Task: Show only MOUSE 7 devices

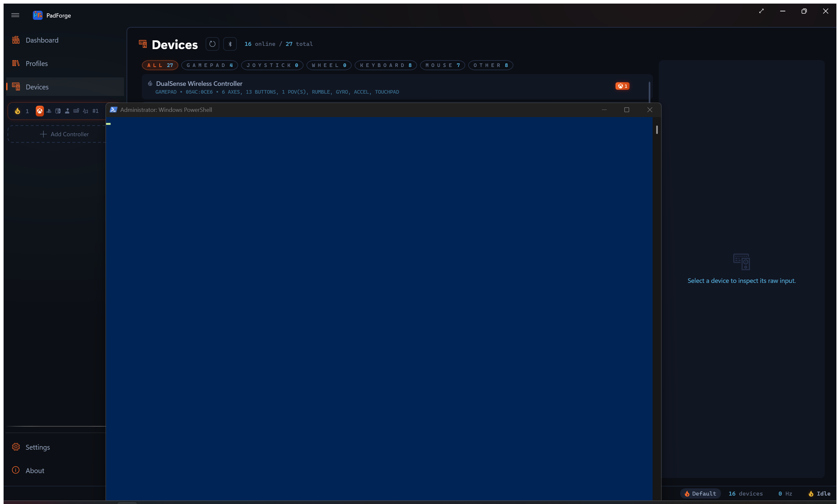Action: click(x=442, y=65)
